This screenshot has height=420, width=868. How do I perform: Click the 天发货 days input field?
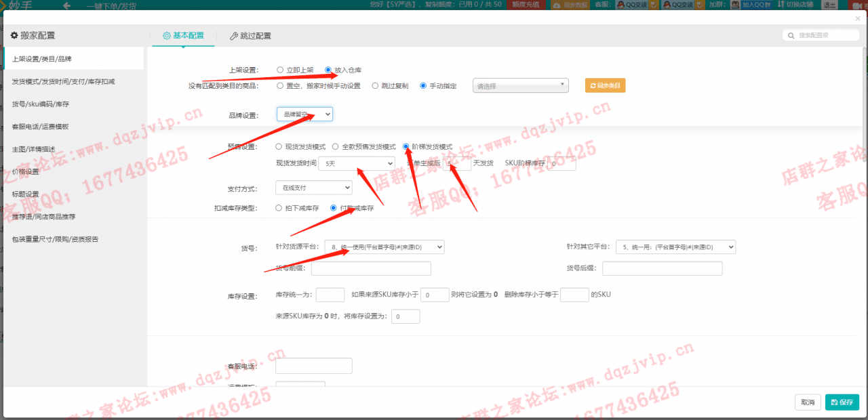(457, 163)
